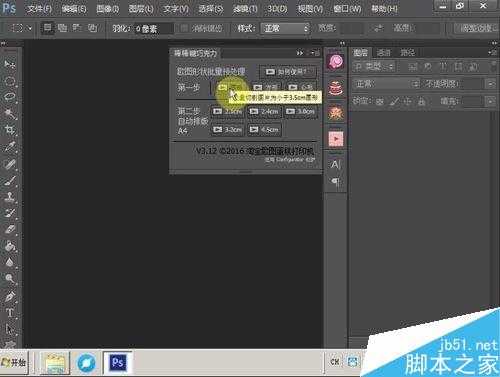Select the Path Selection tool
Screen dimensions: 500x377
pos(10,329)
